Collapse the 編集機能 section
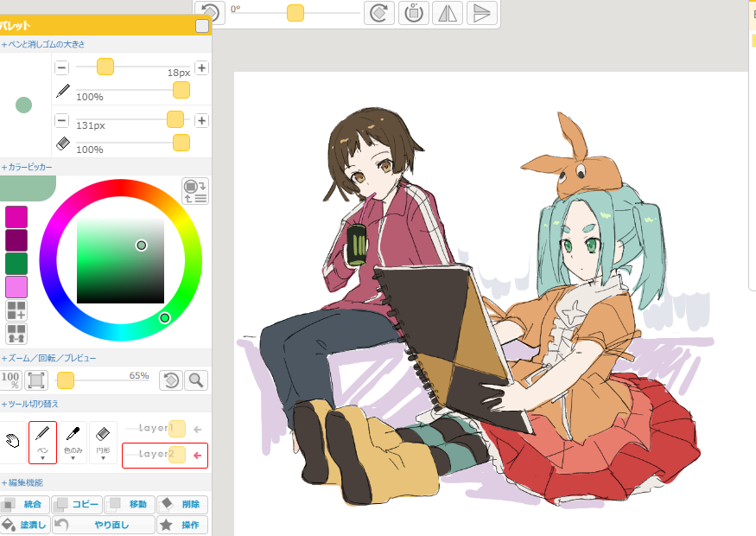 tap(22, 482)
